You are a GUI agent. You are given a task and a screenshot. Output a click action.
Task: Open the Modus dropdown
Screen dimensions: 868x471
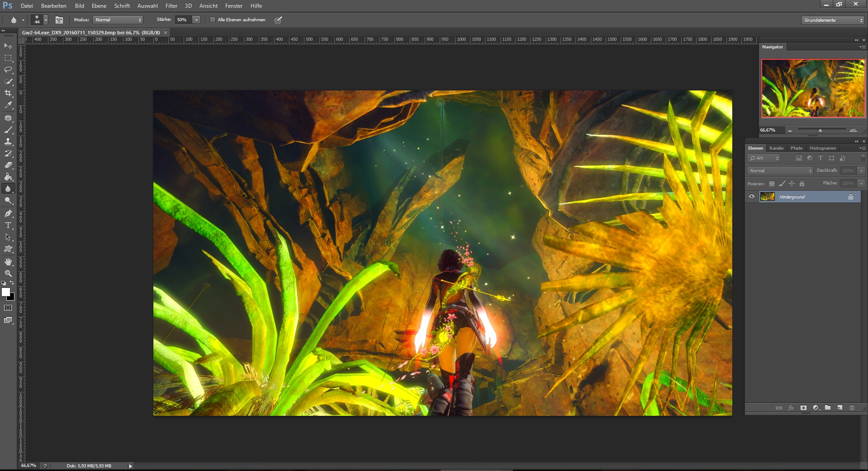(118, 20)
